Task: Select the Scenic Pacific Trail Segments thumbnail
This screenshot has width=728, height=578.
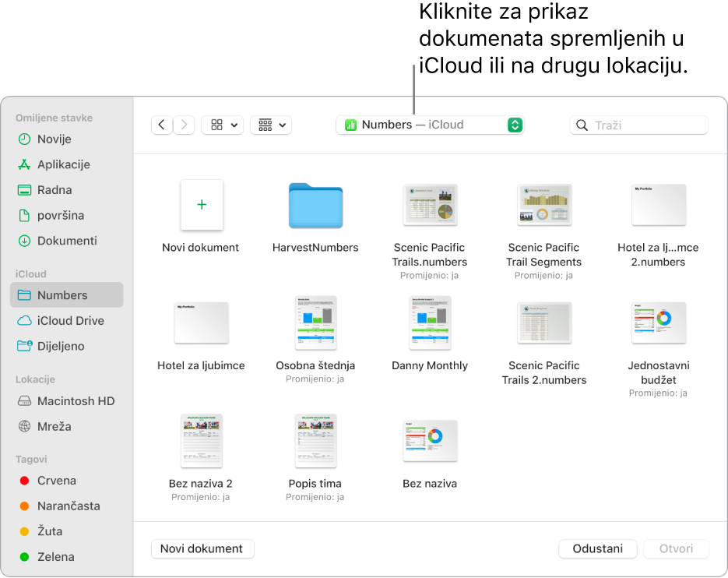Action: point(544,205)
